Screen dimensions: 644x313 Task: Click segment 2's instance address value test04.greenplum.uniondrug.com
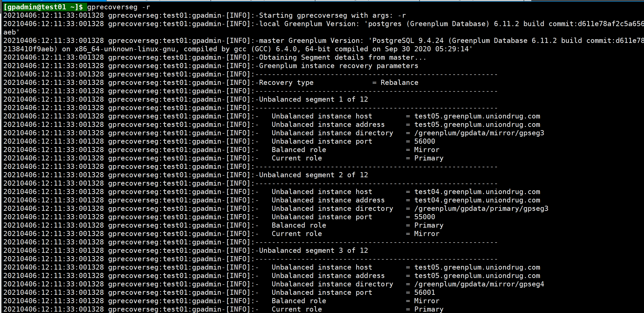pyautogui.click(x=477, y=200)
